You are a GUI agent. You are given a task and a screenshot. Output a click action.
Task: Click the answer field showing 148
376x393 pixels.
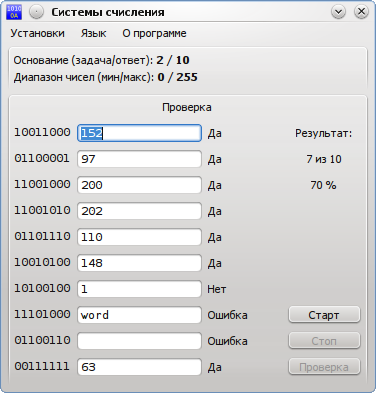139,263
